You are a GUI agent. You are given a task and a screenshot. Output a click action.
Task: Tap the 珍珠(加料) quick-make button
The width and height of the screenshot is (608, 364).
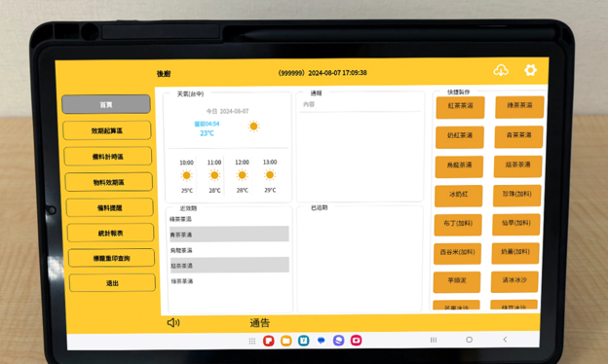516,196
